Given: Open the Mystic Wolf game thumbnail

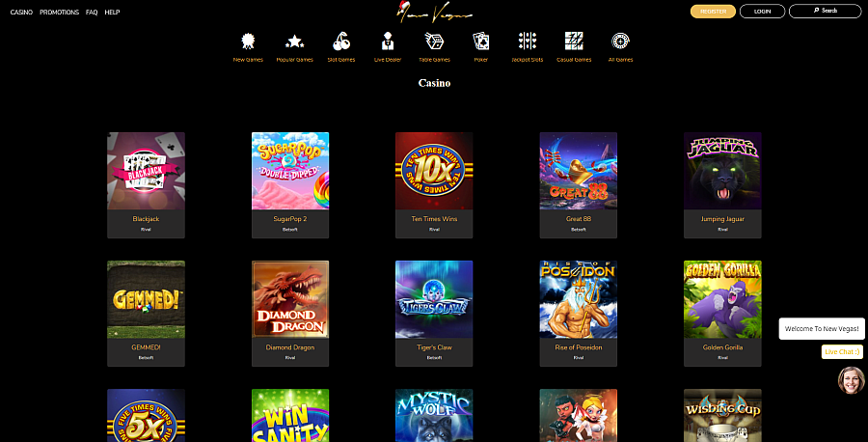Looking at the screenshot, I should point(434,415).
